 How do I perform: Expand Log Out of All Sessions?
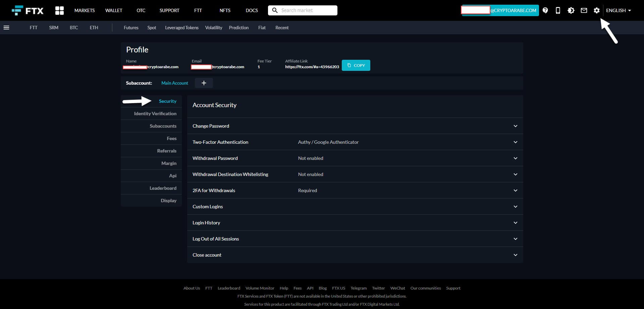[355, 239]
